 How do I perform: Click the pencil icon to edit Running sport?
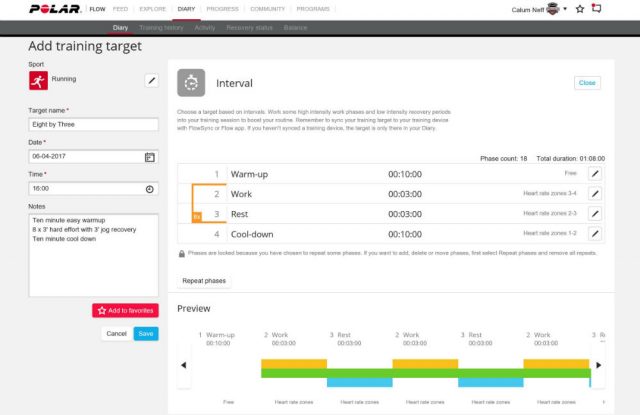151,80
